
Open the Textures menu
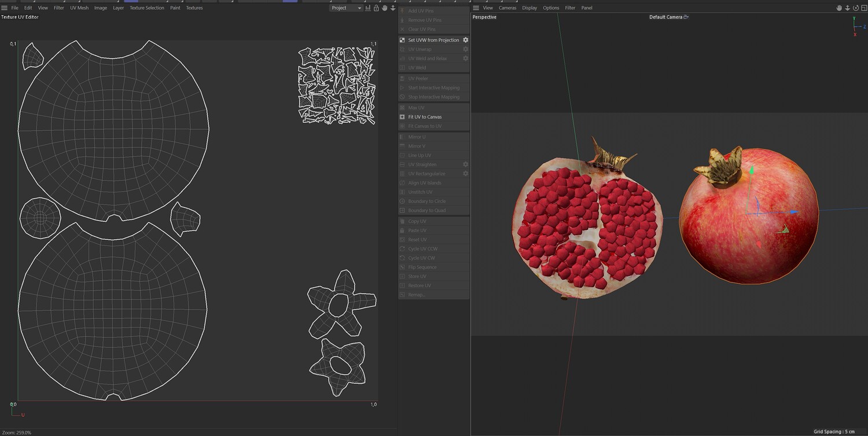click(x=194, y=8)
